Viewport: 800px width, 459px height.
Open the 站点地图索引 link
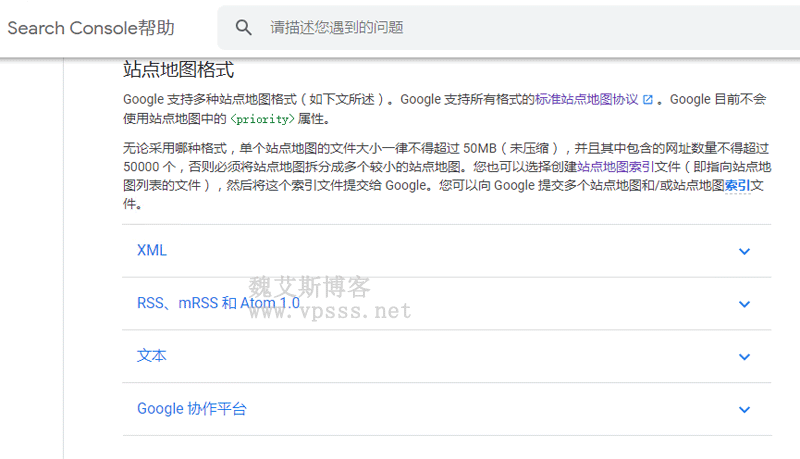615,167
